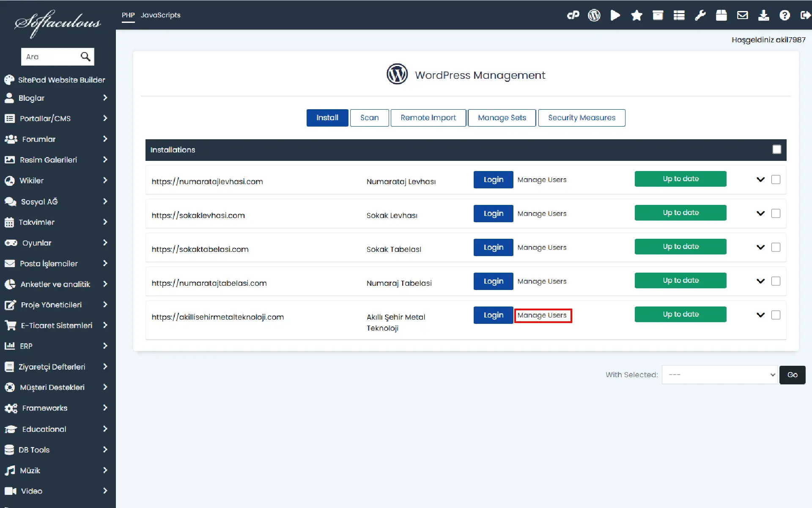Click Up to date for sokaklevhasi.com

coord(680,213)
